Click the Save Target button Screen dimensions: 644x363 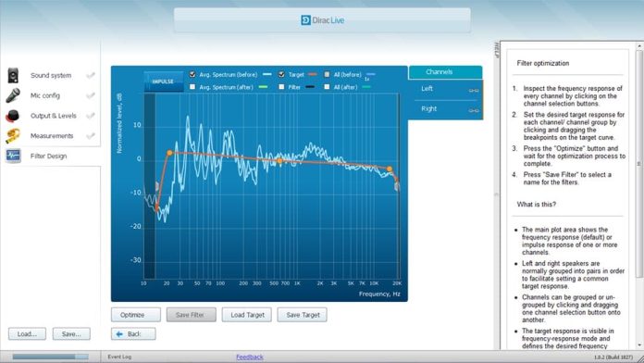click(302, 315)
